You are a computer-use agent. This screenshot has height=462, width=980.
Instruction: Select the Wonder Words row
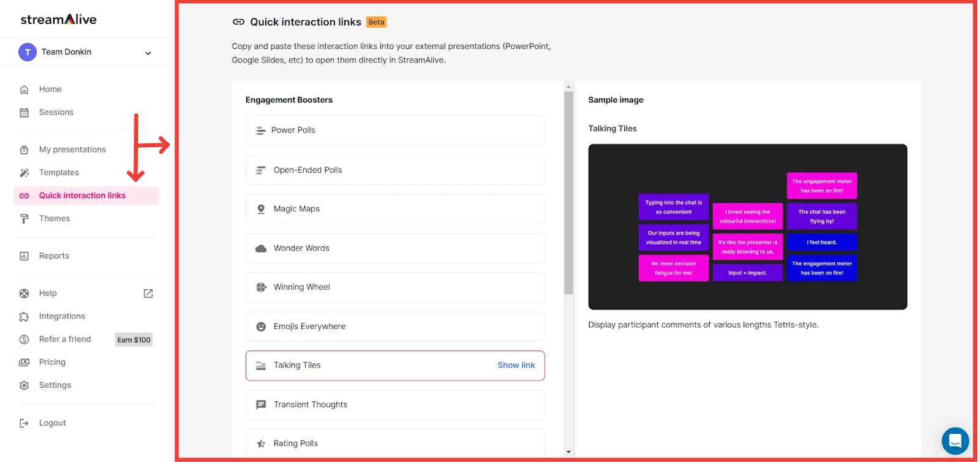point(395,248)
